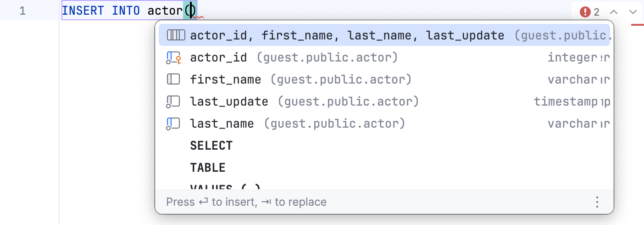
Task: Select last_name from completion list
Action: coord(297,124)
